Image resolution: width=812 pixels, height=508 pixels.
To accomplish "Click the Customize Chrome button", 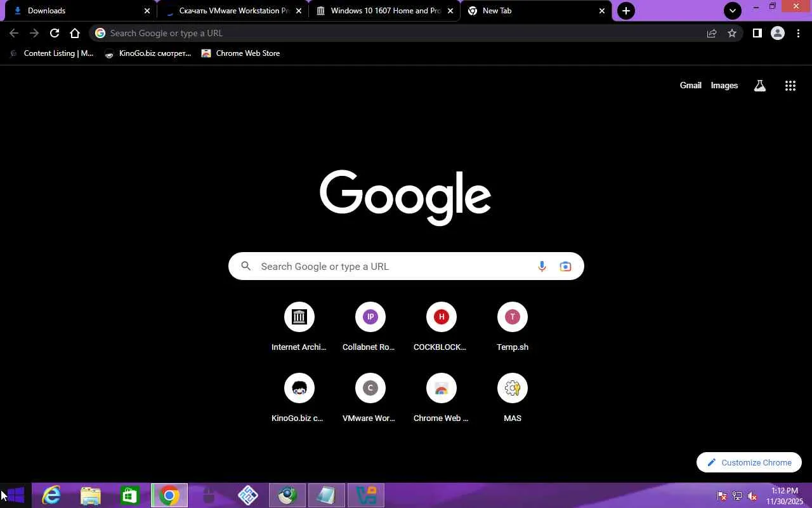I will pos(749,462).
